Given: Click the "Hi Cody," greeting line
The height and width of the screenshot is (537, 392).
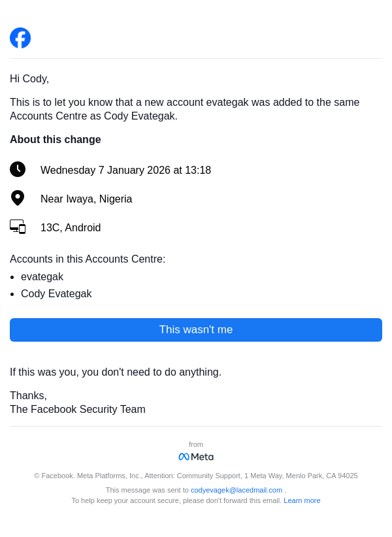Looking at the screenshot, I should [x=29, y=78].
